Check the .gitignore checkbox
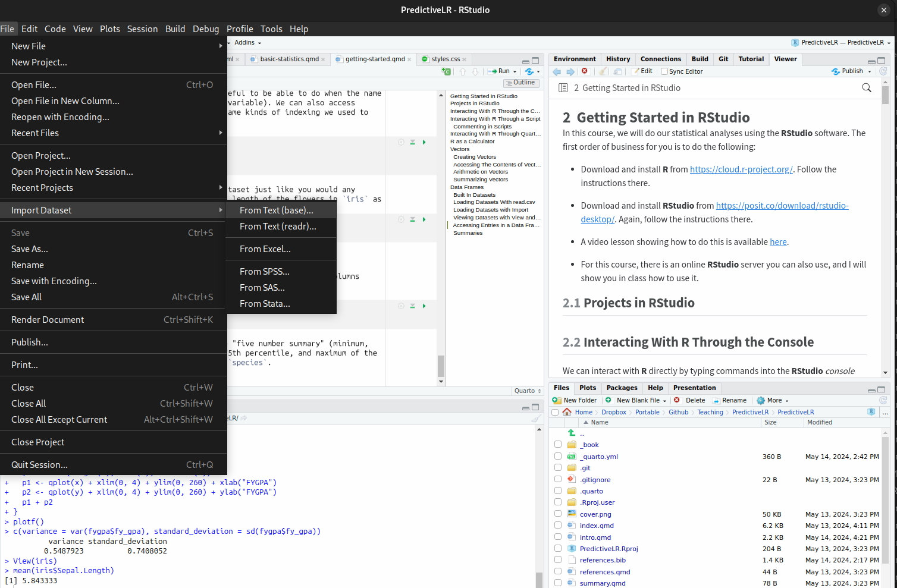The image size is (897, 588). (558, 479)
